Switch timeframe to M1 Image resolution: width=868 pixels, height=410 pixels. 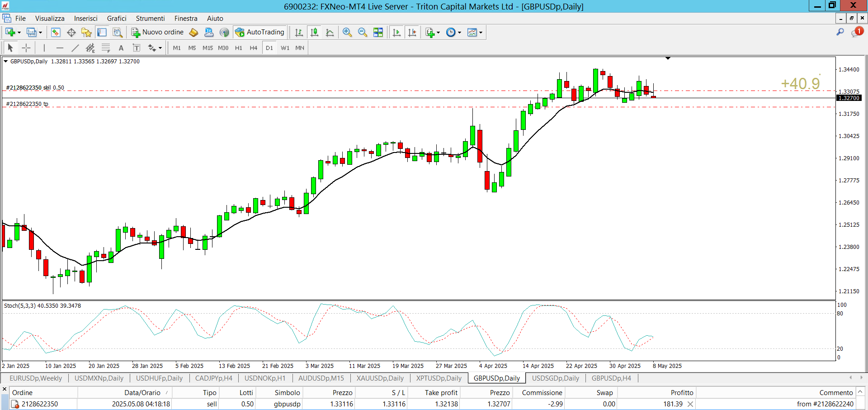pyautogui.click(x=177, y=48)
